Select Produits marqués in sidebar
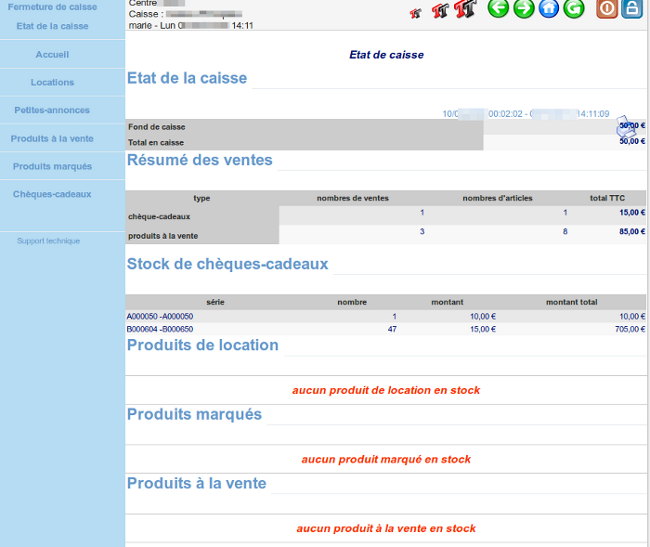 coord(52,167)
